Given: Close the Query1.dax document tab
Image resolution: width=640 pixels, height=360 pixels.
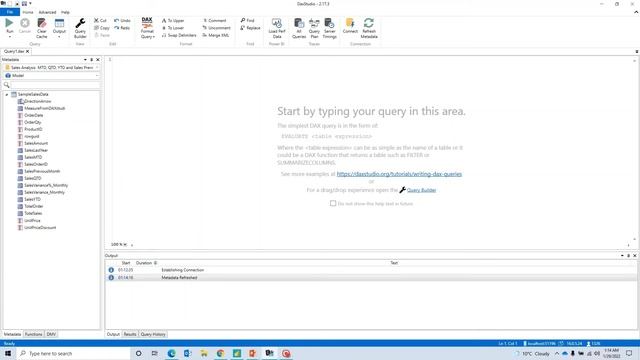Looking at the screenshot, I should pyautogui.click(x=27, y=51).
